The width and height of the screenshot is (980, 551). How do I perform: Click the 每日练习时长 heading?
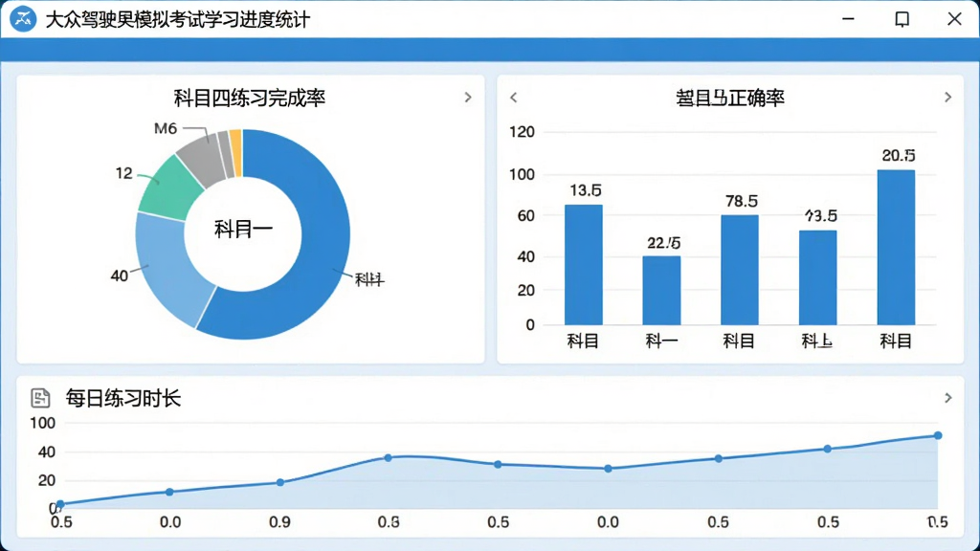point(123,398)
